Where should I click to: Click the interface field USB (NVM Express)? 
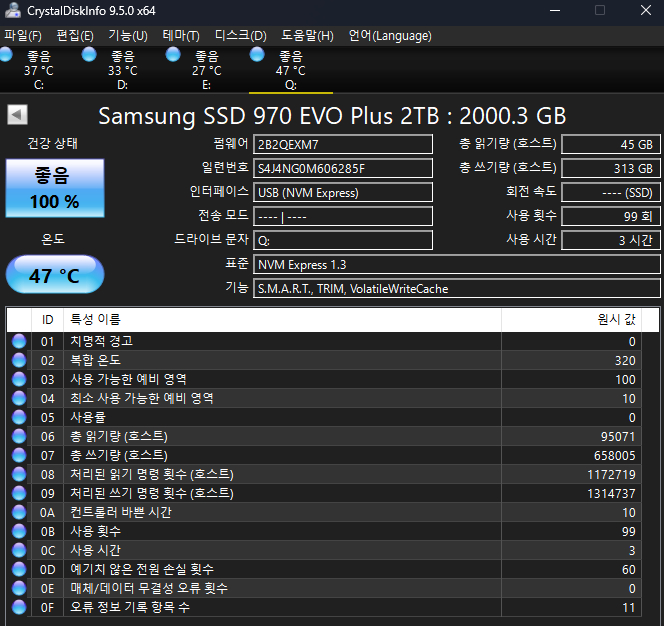[x=343, y=193]
